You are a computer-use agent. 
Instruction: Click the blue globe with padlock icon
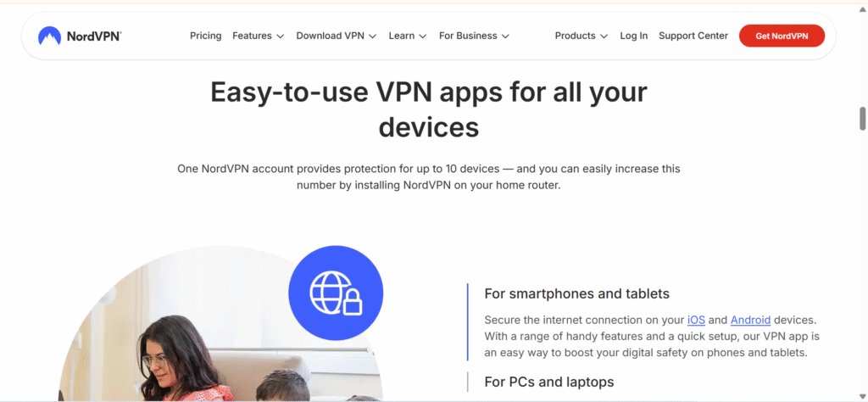(x=336, y=293)
